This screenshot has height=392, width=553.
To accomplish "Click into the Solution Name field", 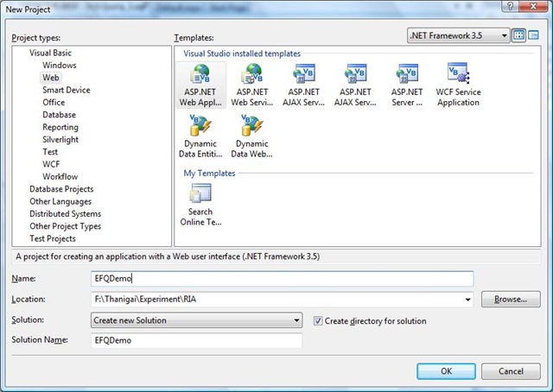I will click(x=196, y=340).
